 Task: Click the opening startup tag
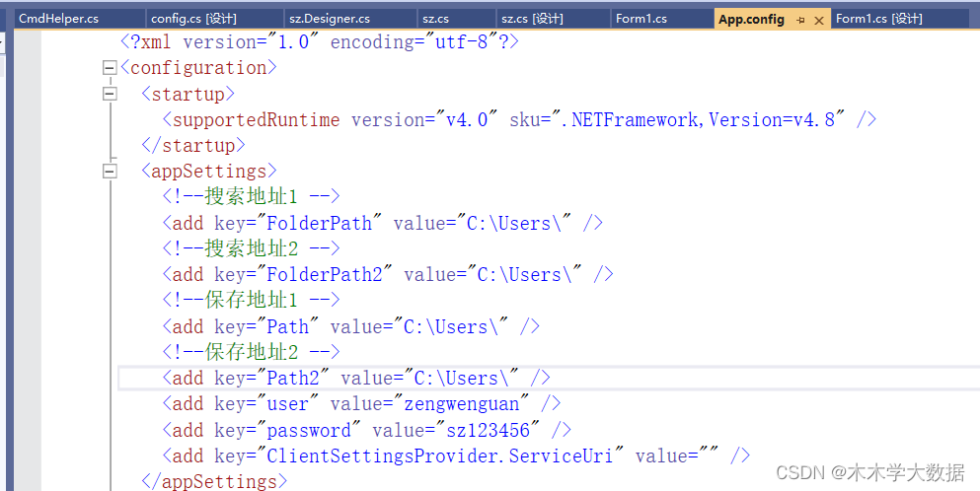[x=188, y=94]
